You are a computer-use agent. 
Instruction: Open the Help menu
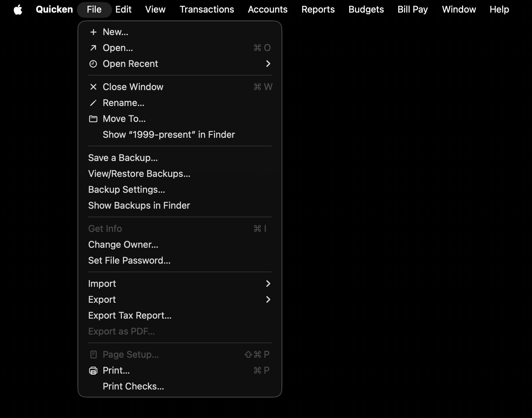(500, 10)
